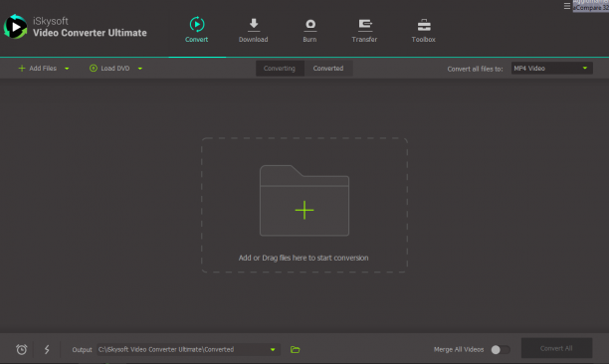Click the Convert All button
The height and width of the screenshot is (364, 609).
(x=556, y=348)
